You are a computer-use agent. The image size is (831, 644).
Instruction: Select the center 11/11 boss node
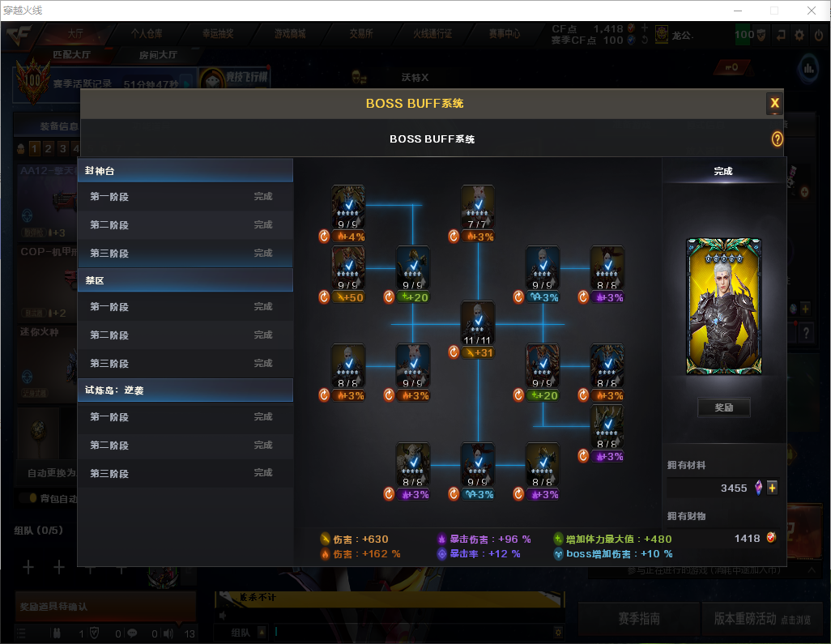[x=478, y=322]
